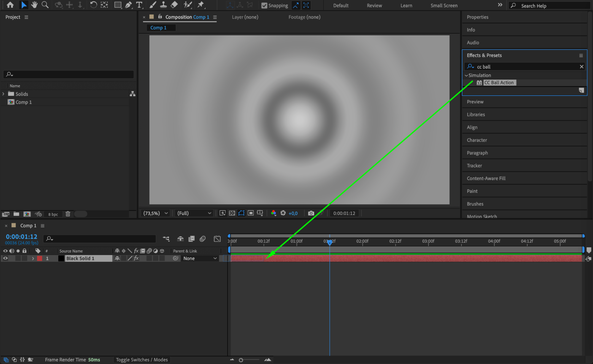Click the timeline zoom slider

(x=241, y=360)
